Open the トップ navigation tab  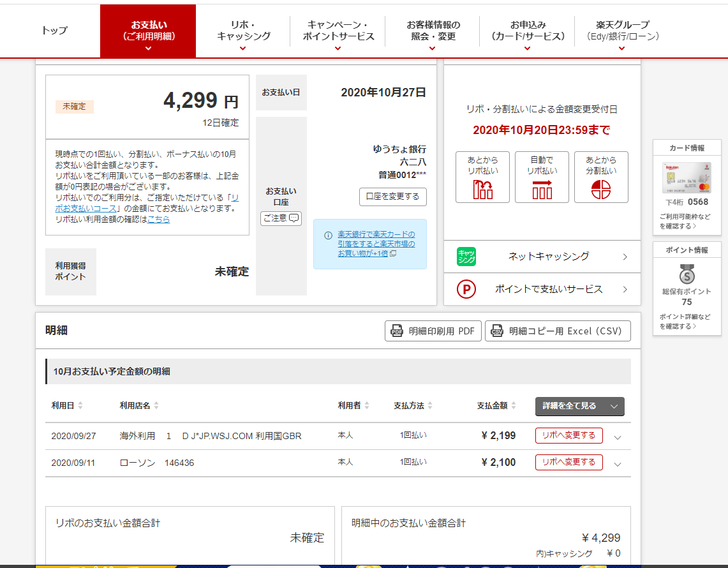[54, 31]
